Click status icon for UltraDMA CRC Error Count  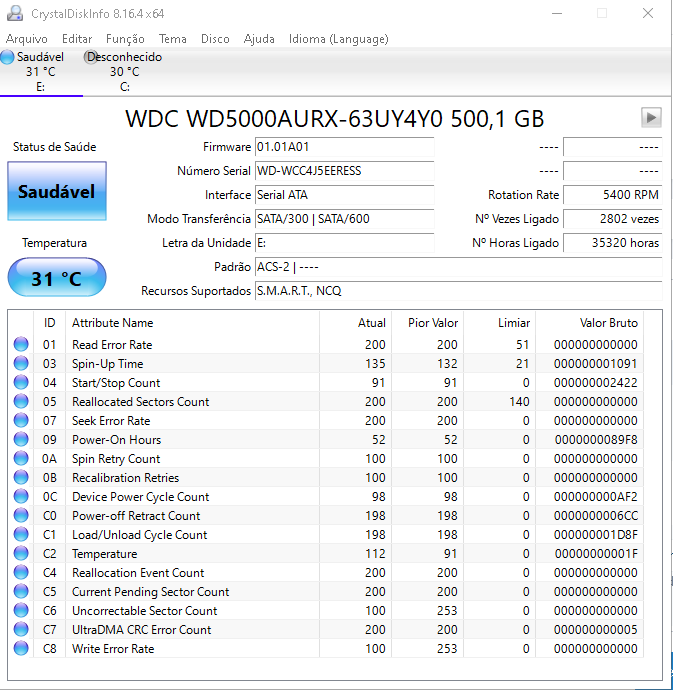coord(21,629)
